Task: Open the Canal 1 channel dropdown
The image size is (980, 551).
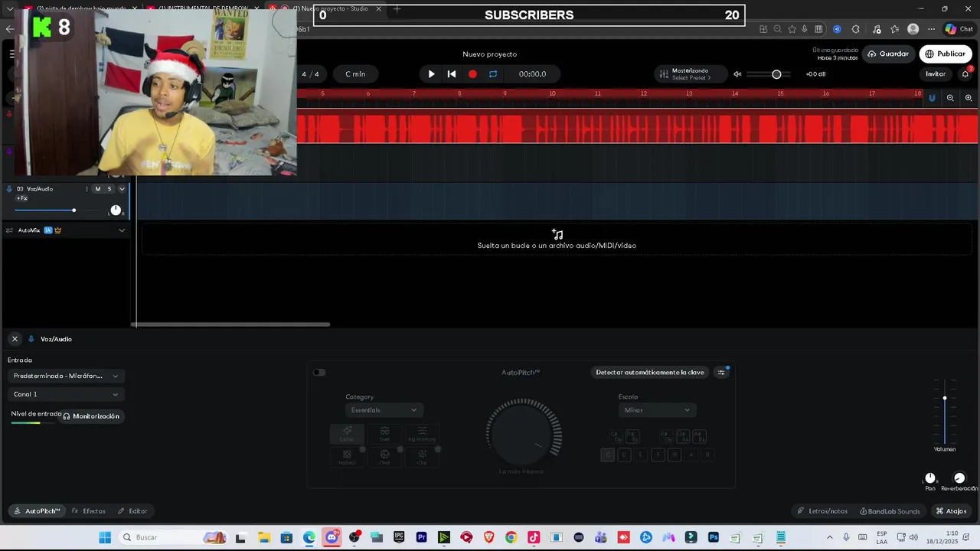Action: coord(66,394)
